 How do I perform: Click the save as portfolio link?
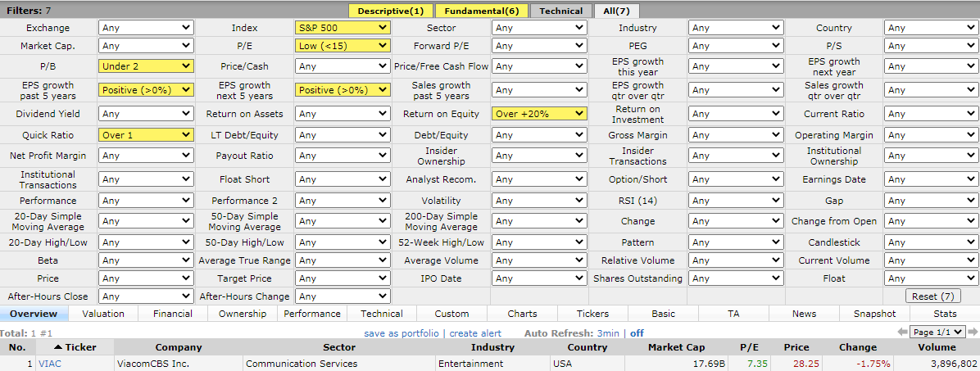tap(402, 333)
